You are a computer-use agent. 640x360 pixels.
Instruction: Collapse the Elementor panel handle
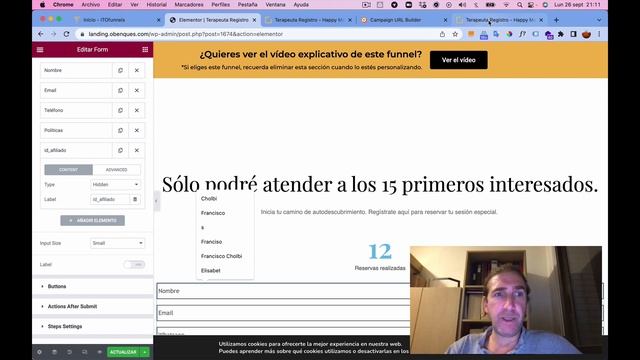pos(156,200)
